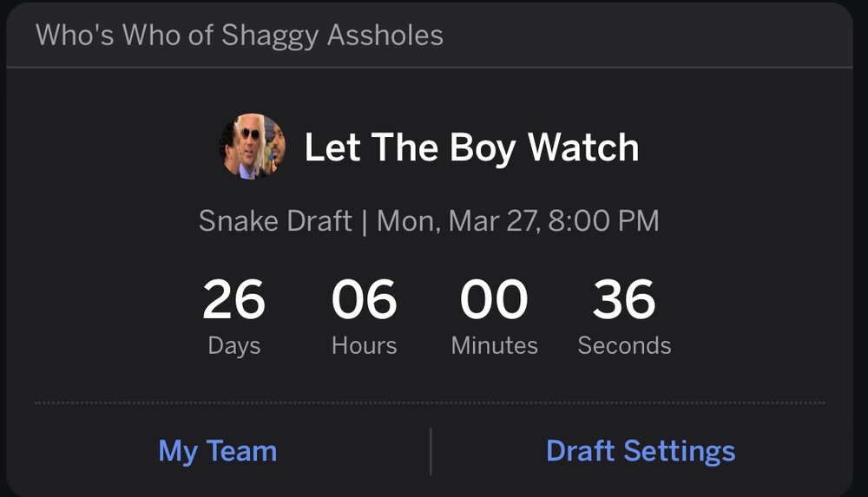
Task: Click the 06 hours countdown number
Action: tap(364, 300)
